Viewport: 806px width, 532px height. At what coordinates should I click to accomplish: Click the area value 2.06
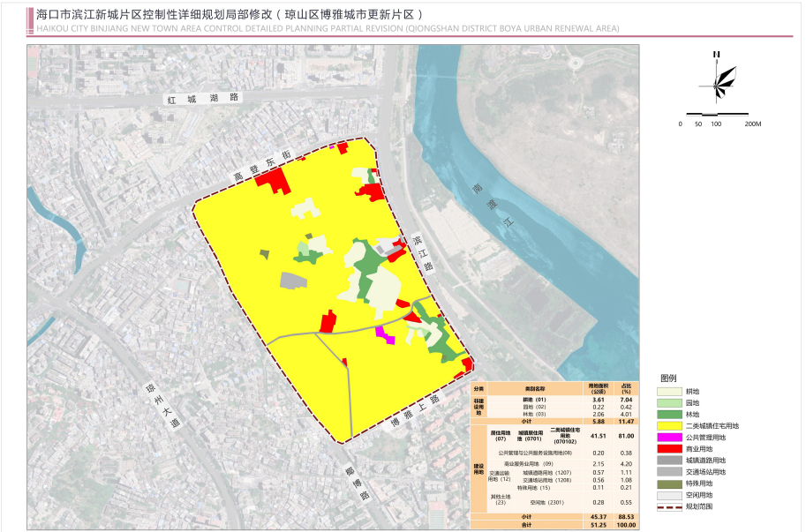point(599,414)
